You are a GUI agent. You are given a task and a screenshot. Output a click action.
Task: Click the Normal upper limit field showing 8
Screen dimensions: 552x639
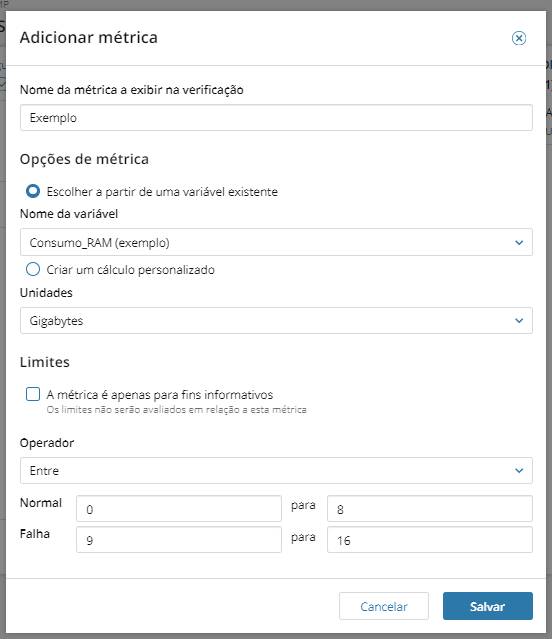[x=430, y=509]
